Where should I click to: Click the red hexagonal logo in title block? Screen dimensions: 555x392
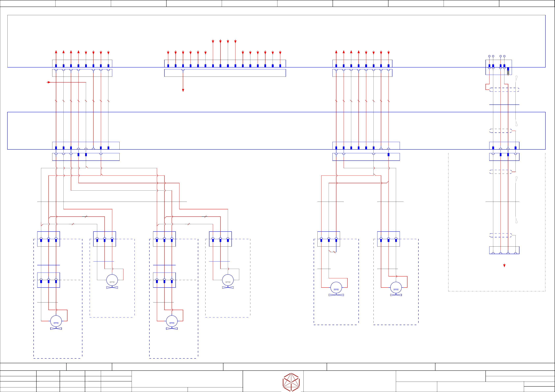point(291,382)
